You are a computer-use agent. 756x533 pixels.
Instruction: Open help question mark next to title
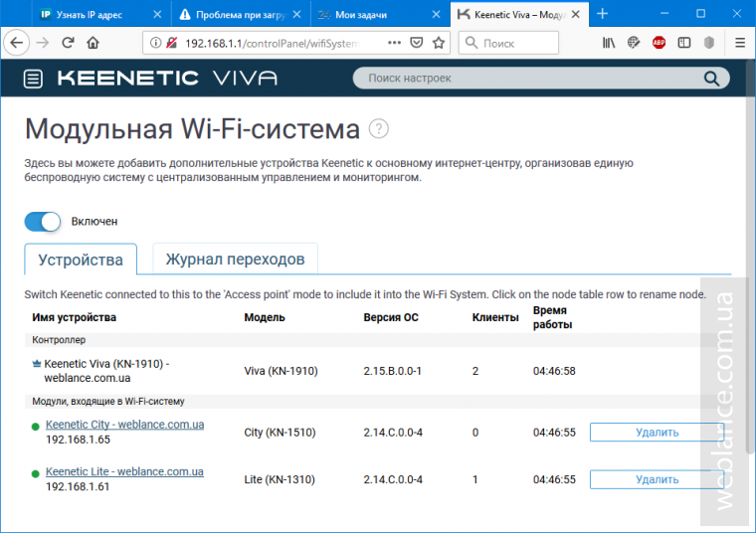point(378,129)
